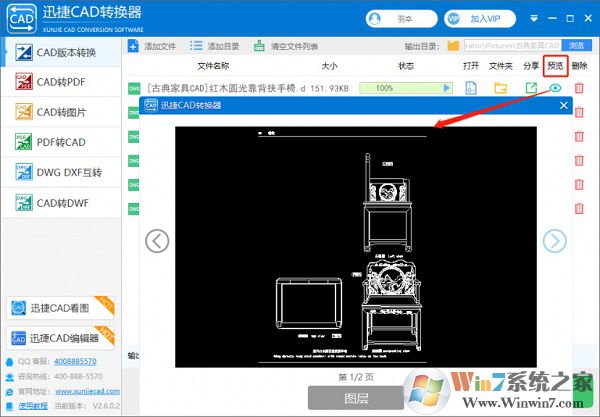The image size is (600, 417).
Task: Click the 清空文件列表 broom icon
Action: (x=259, y=46)
